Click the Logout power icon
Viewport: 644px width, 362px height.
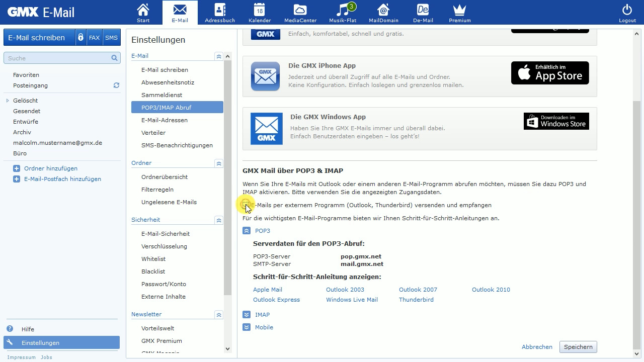pos(627,10)
